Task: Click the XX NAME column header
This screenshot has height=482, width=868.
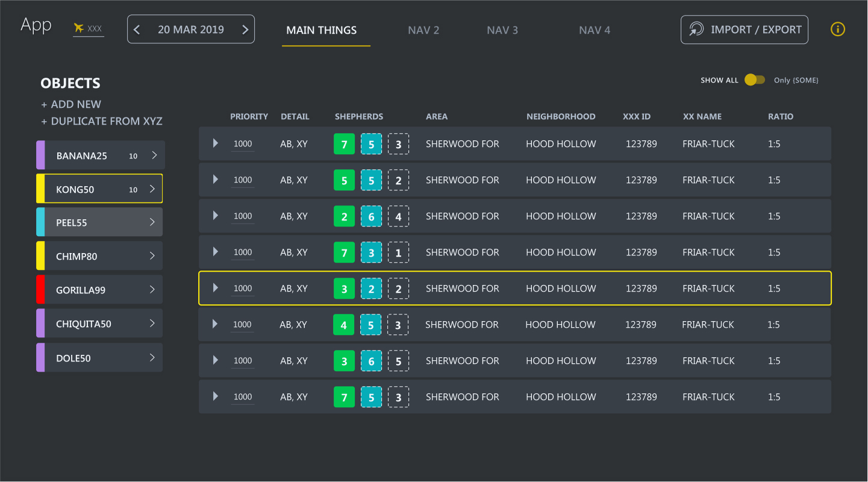Action: click(702, 116)
